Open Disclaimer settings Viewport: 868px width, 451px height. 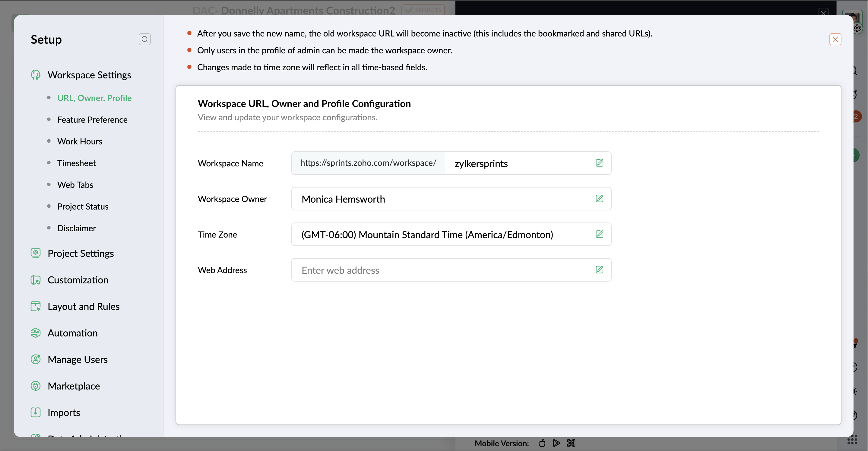(x=77, y=228)
